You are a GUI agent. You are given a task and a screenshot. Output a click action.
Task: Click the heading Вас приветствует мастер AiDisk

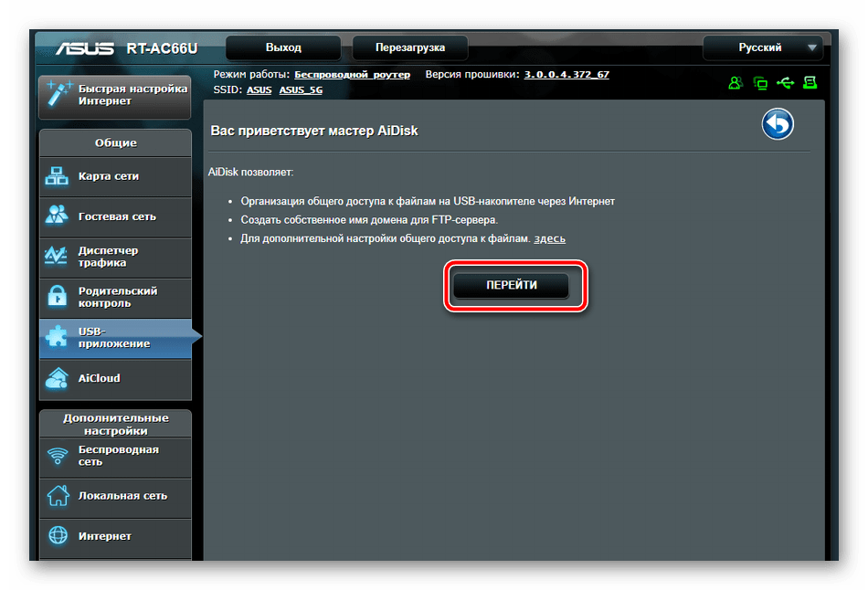314,132
